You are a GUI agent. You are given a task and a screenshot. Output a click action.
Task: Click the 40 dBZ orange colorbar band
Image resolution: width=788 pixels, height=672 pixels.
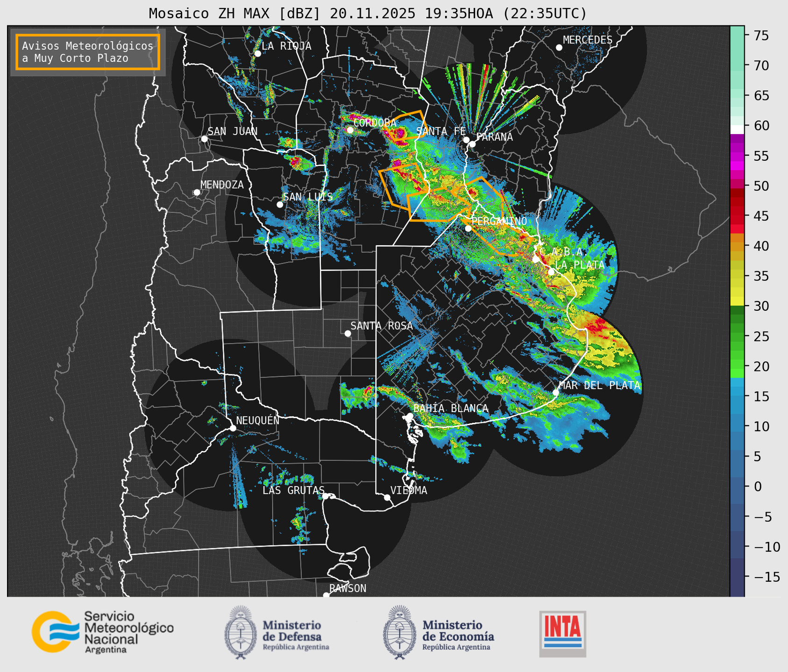737,246
